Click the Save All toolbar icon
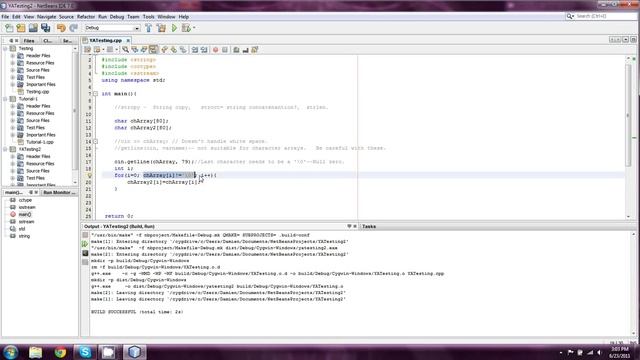 coord(45,28)
